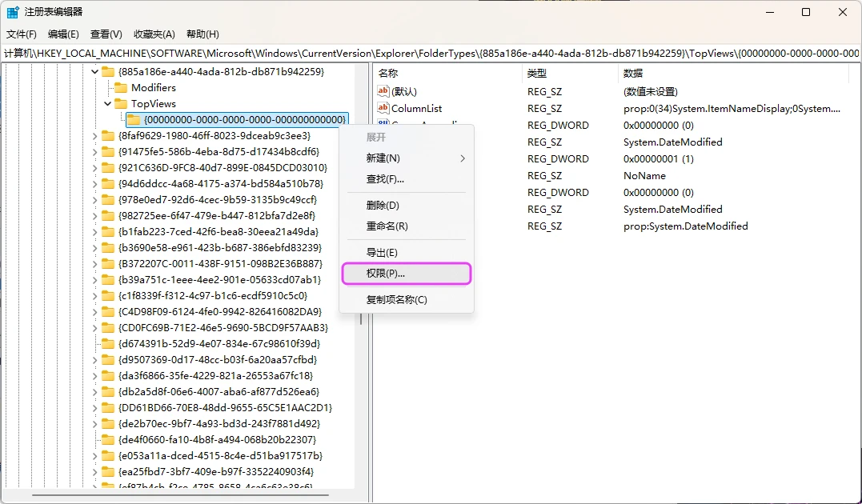Select the {978e0ed7-92d6-4cec-9b59-3135b9c49ccf} key
Screen dimensions: 862x504
[217, 199]
